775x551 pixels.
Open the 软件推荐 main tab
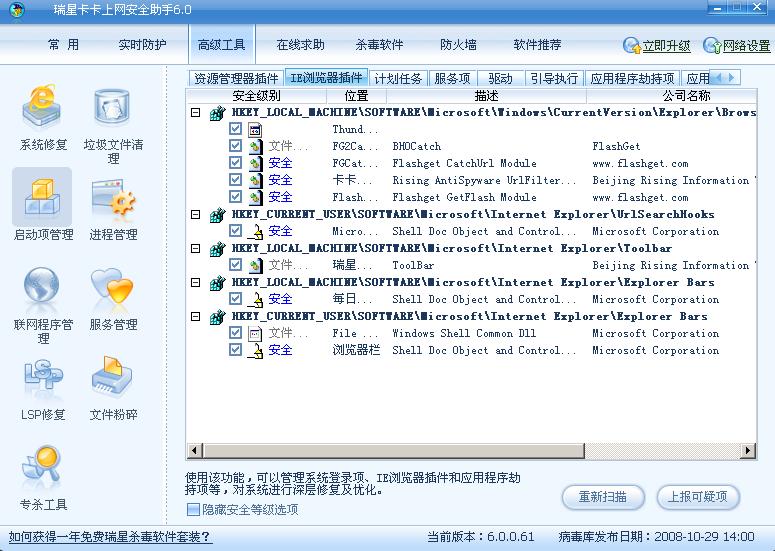point(537,45)
